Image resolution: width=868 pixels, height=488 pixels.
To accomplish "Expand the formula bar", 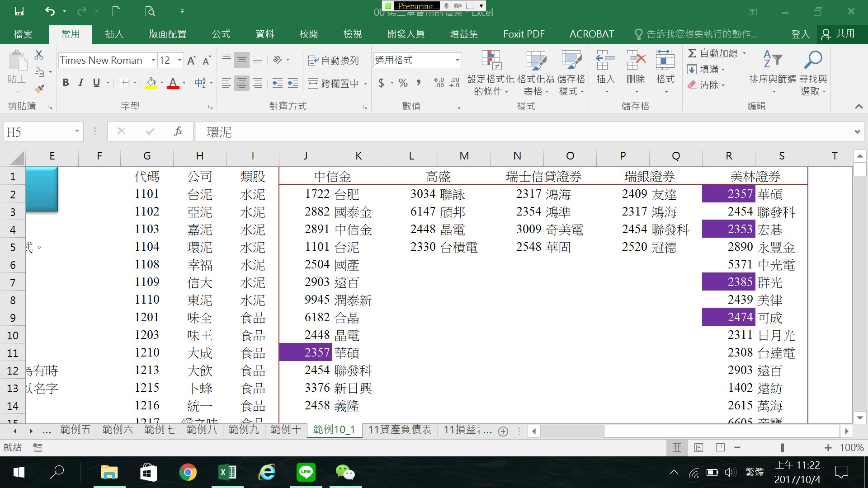I will (857, 132).
